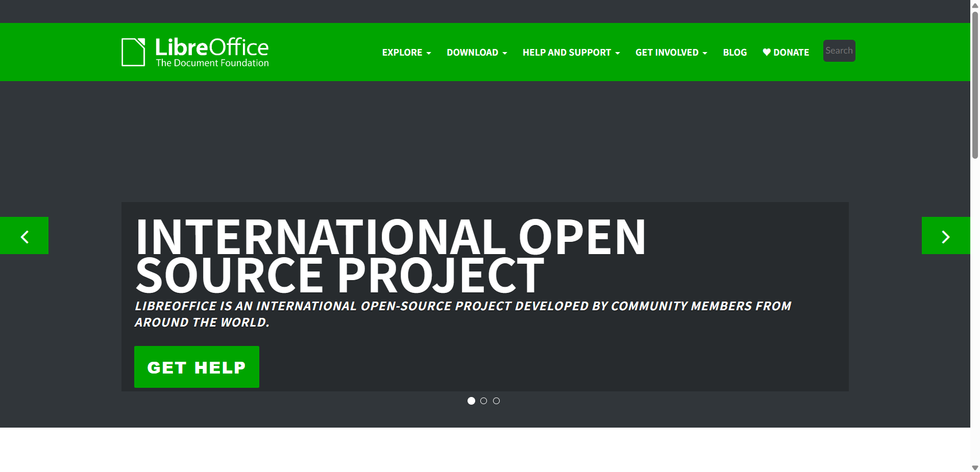Click the International Open Source Project headline

pyautogui.click(x=390, y=256)
